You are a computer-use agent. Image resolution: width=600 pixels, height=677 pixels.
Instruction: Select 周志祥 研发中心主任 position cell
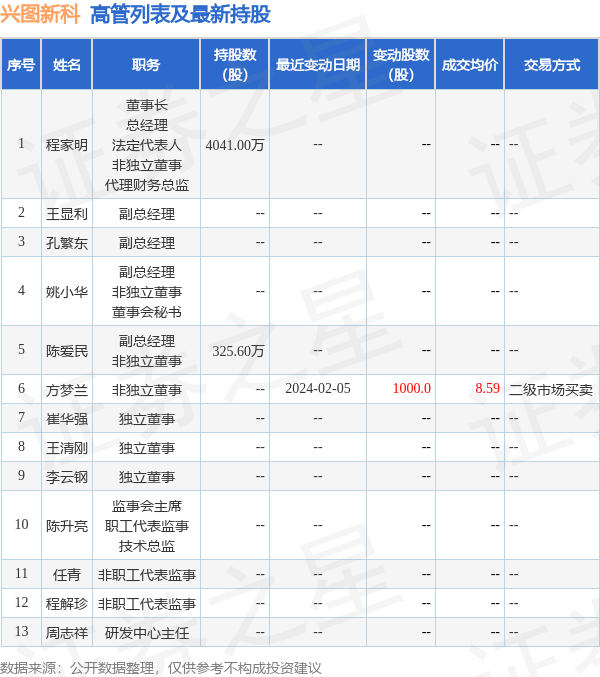(x=147, y=633)
